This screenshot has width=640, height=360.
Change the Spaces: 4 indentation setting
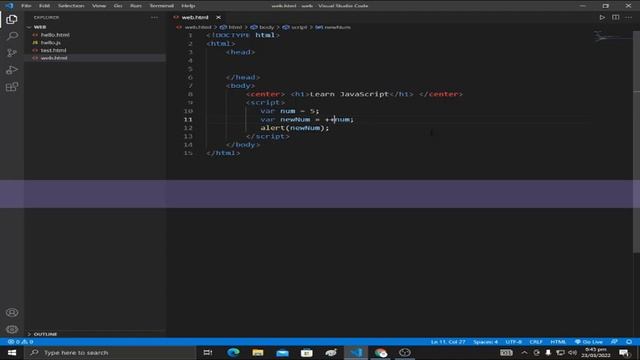485,342
